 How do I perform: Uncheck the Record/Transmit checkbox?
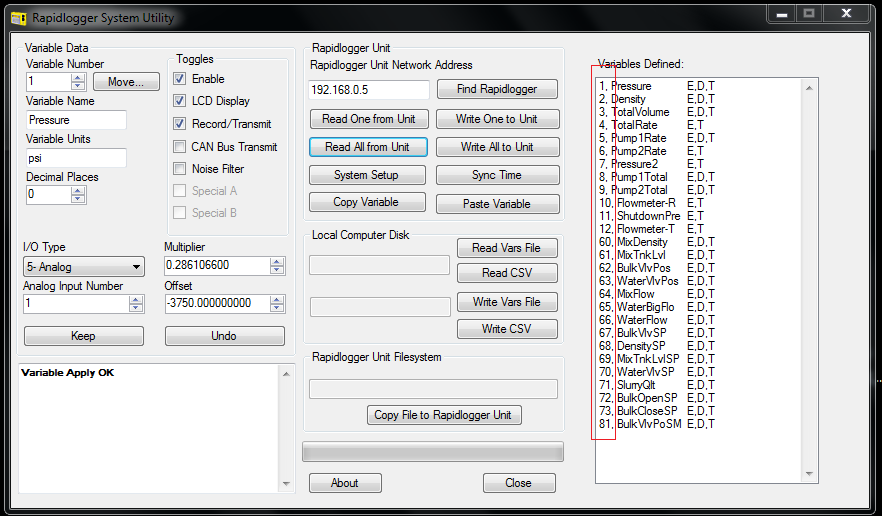coord(179,123)
